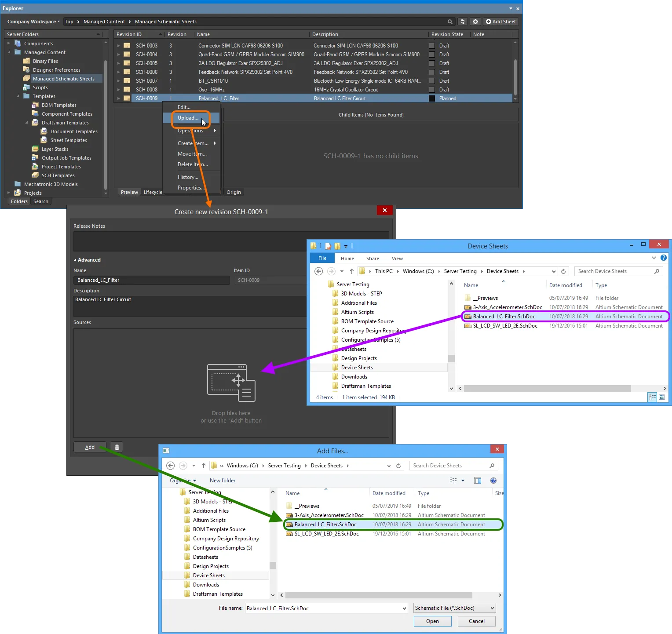Viewport: 672px width, 634px height.
Task: Click SCH-0003 revision row icon
Action: (127, 46)
